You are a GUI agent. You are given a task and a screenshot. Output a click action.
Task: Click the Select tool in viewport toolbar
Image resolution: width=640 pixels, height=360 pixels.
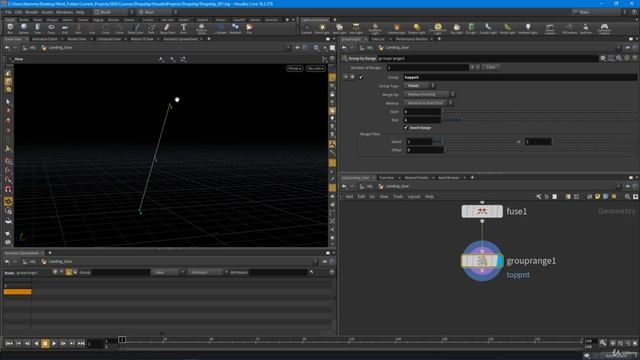click(8, 101)
